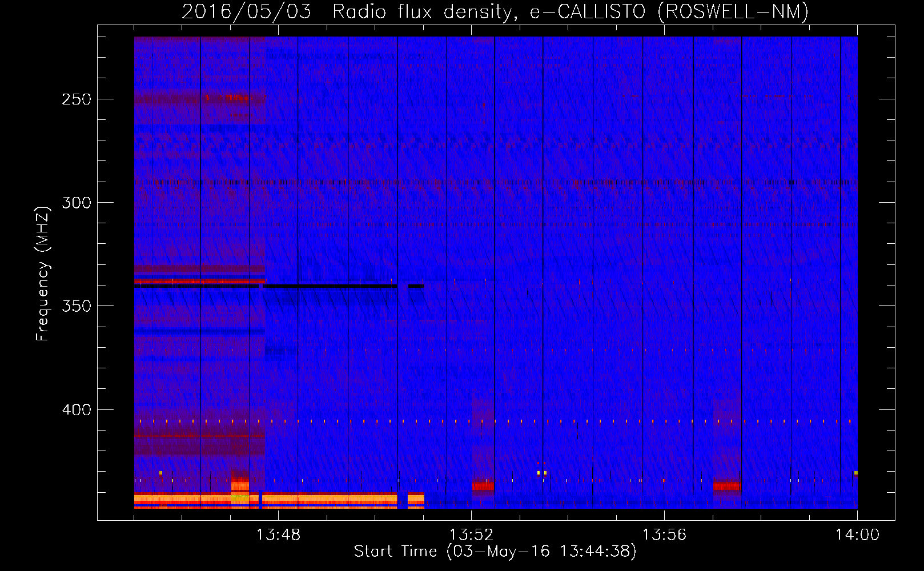924x571 pixels.
Task: Click the 'Start Time (03-May-16 13:44:38)' label
Action: [495, 551]
